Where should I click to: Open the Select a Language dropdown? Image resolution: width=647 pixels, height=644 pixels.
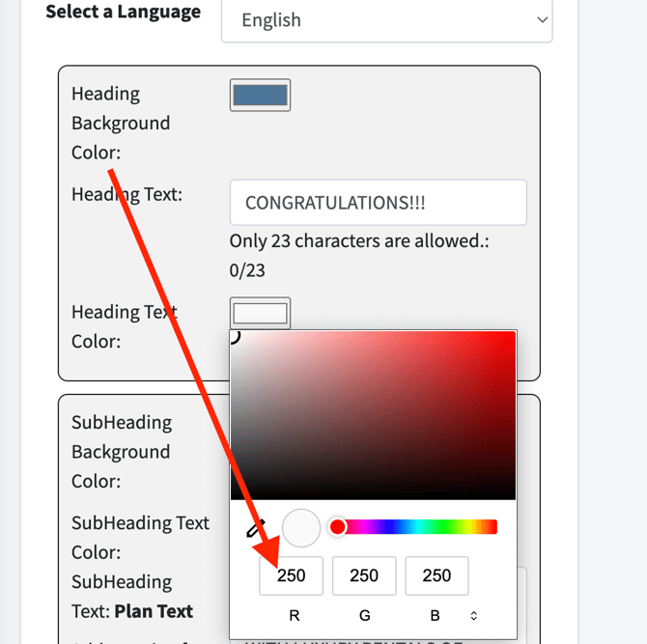(x=386, y=20)
